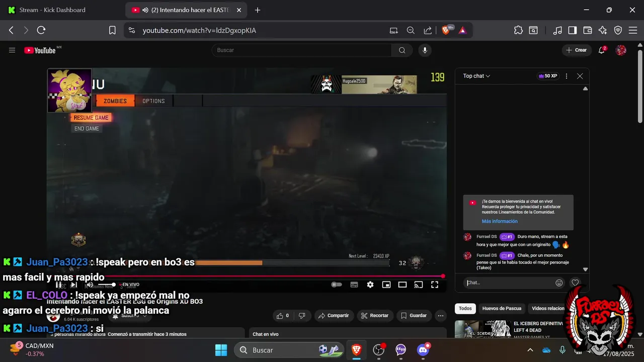This screenshot has width=644, height=362.
Task: Toggle video autoplay switch
Action: pyautogui.click(x=336, y=285)
